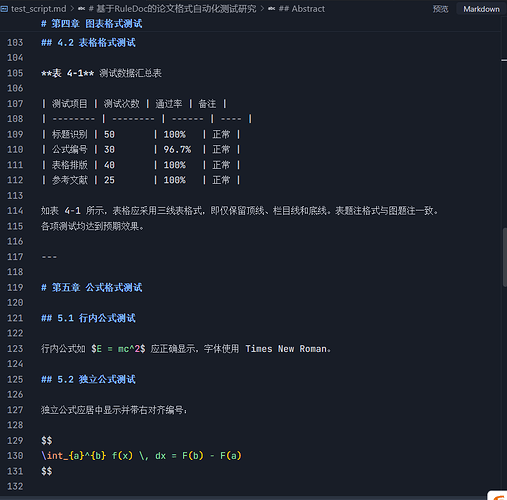
Task: Click table header cell 测试项目
Action: pyautogui.click(x=69, y=104)
